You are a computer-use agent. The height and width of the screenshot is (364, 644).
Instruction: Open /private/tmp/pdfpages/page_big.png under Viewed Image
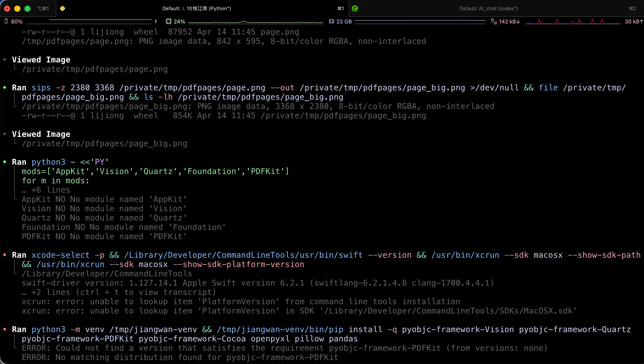(x=104, y=143)
